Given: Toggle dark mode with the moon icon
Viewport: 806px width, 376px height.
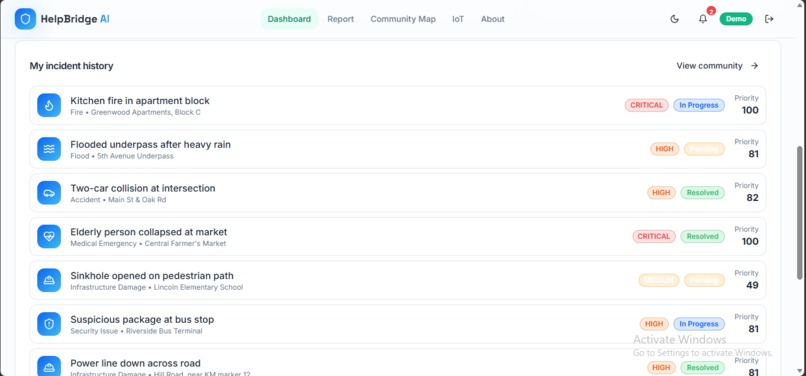Looking at the screenshot, I should pos(674,19).
